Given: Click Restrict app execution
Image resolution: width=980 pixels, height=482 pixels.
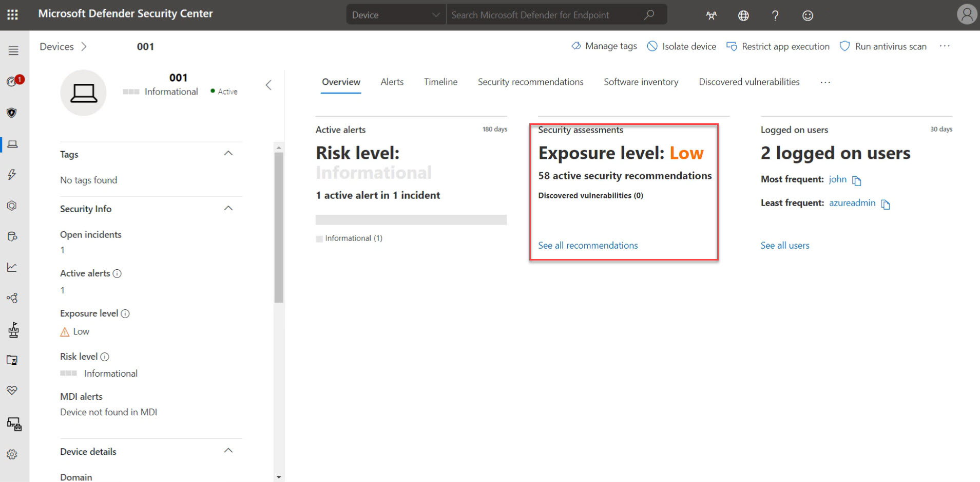Looking at the screenshot, I should pyautogui.click(x=778, y=46).
